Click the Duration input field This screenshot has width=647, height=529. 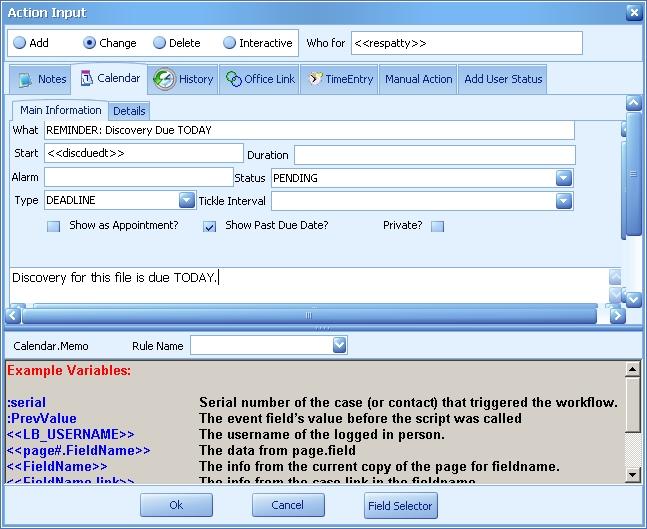(x=434, y=155)
